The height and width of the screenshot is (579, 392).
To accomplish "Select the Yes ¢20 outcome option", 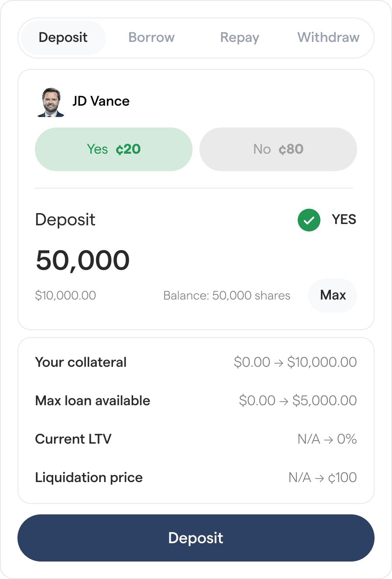I will (x=113, y=149).
